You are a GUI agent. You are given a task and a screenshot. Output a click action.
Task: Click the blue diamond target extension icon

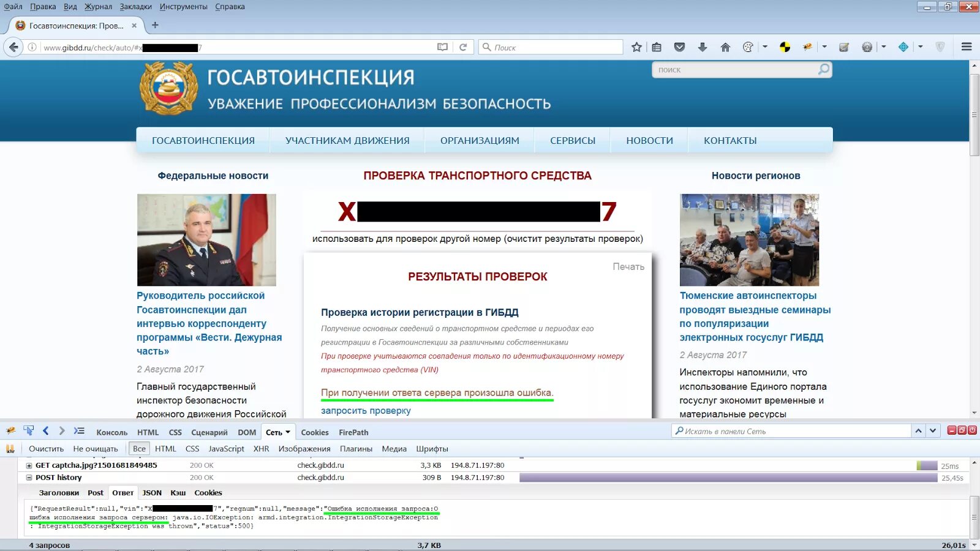[x=903, y=47]
